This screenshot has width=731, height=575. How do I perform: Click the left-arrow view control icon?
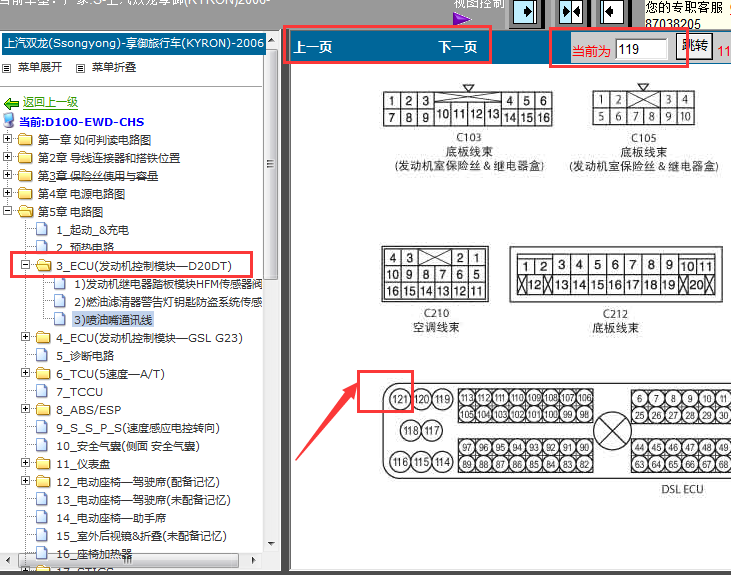(x=611, y=11)
